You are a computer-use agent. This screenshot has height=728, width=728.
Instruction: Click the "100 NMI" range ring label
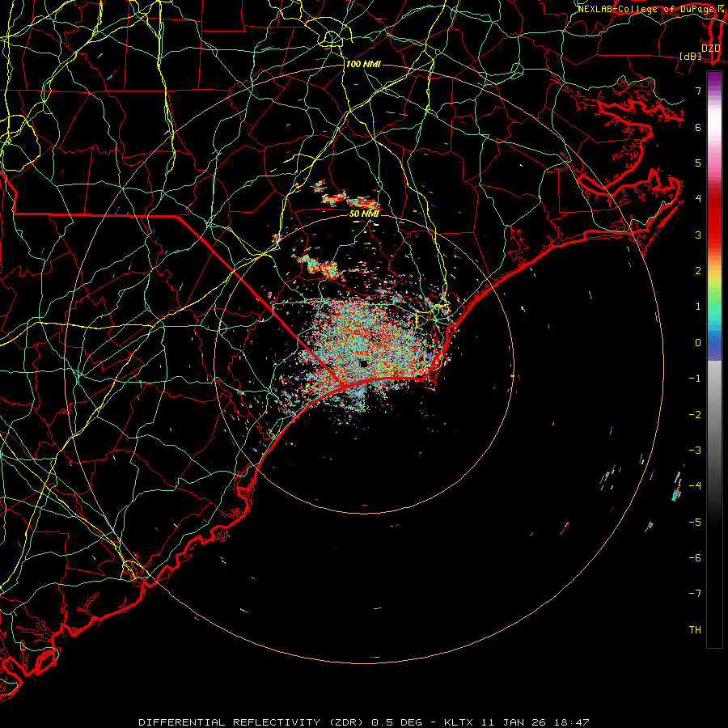point(363,64)
